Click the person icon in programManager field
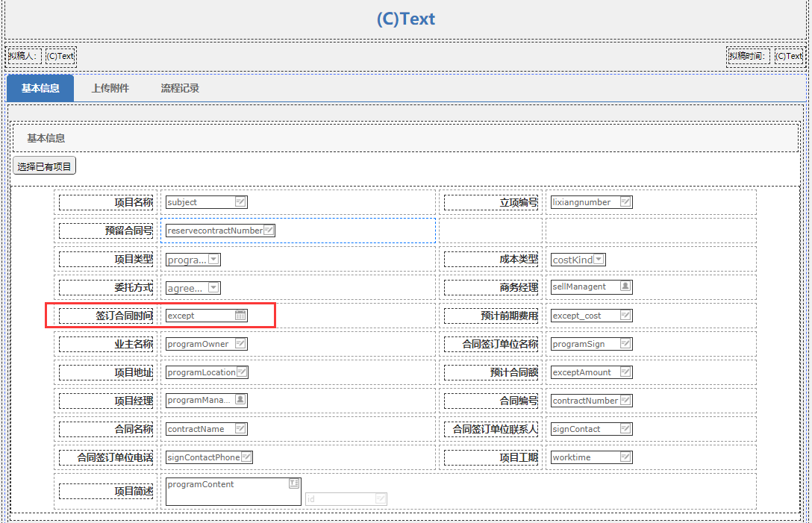Image resolution: width=812 pixels, height=523 pixels. coord(240,400)
